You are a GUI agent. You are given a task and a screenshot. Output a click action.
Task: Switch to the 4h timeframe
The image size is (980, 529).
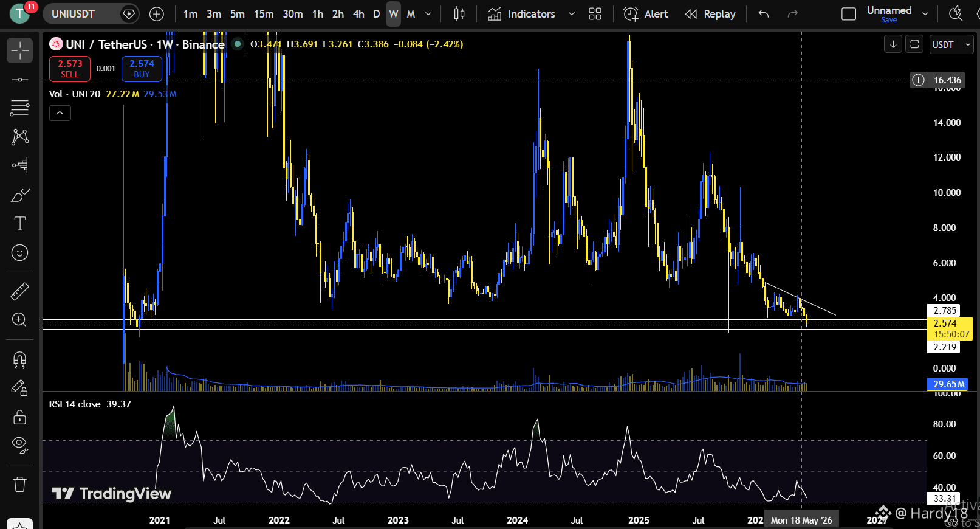pos(359,14)
